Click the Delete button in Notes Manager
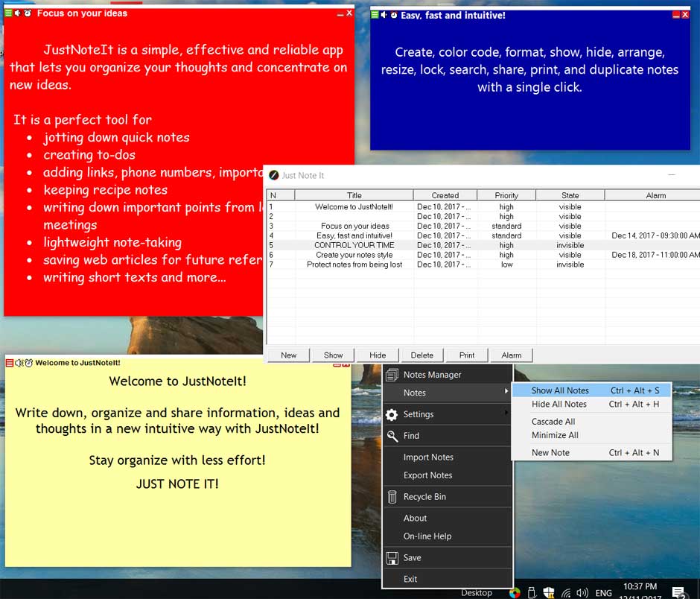Screen dimensions: 700x599 [422, 355]
